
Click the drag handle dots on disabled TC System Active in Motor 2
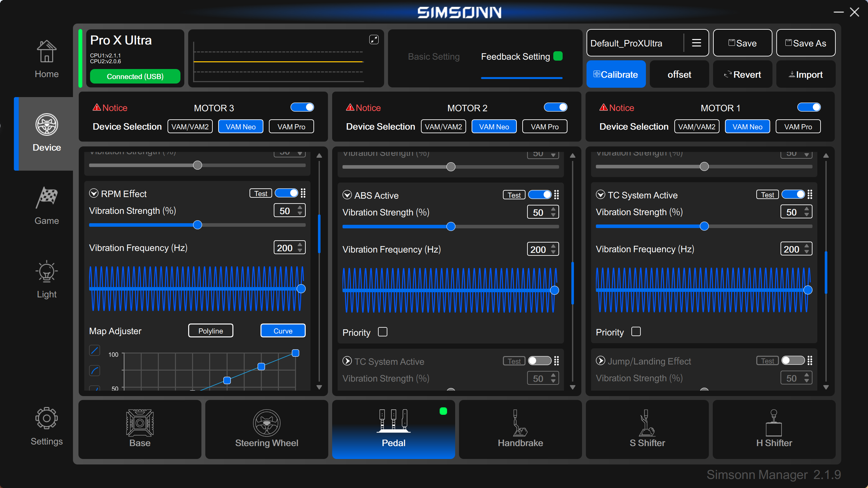click(x=556, y=361)
